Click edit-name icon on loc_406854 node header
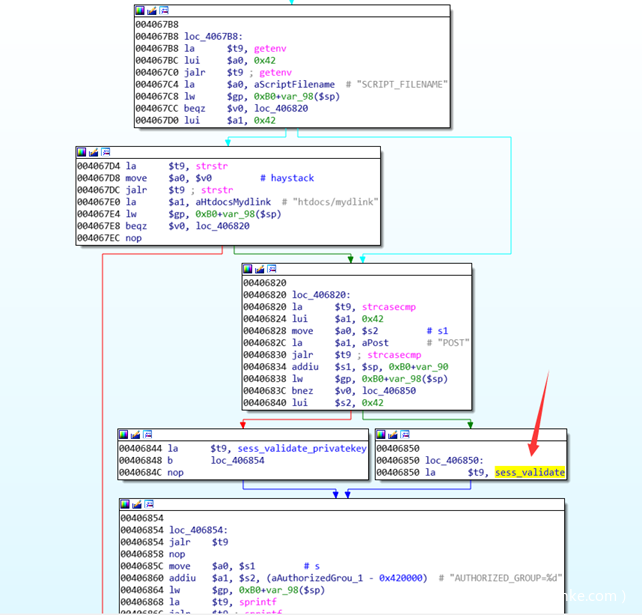This screenshot has height=615, width=642. click(x=137, y=504)
